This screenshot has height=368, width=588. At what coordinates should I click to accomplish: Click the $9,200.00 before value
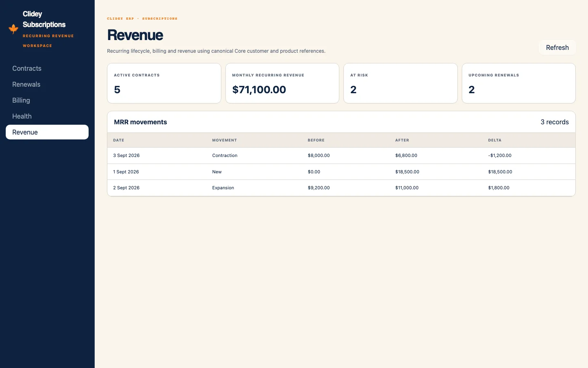[318, 188]
